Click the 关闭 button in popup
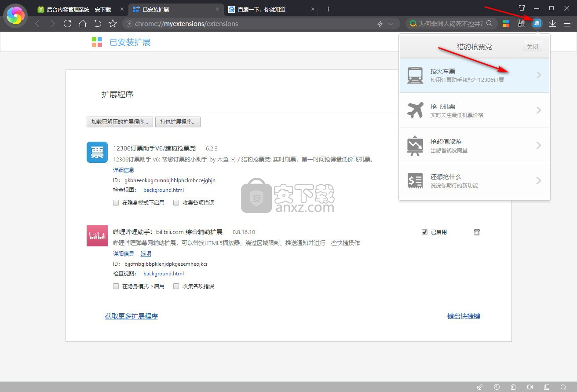This screenshot has height=392, width=577. (x=533, y=47)
